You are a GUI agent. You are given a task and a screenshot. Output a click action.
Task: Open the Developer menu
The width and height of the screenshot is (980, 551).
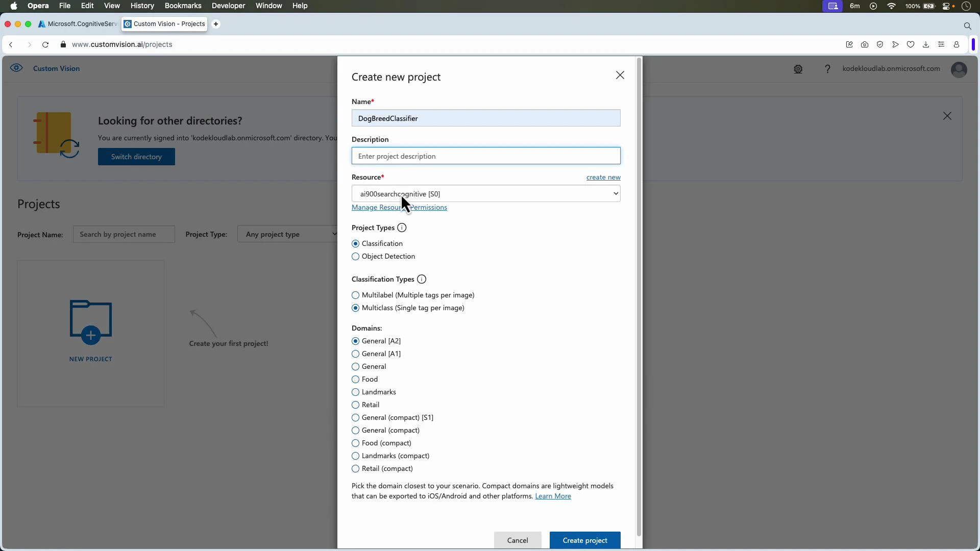(228, 6)
